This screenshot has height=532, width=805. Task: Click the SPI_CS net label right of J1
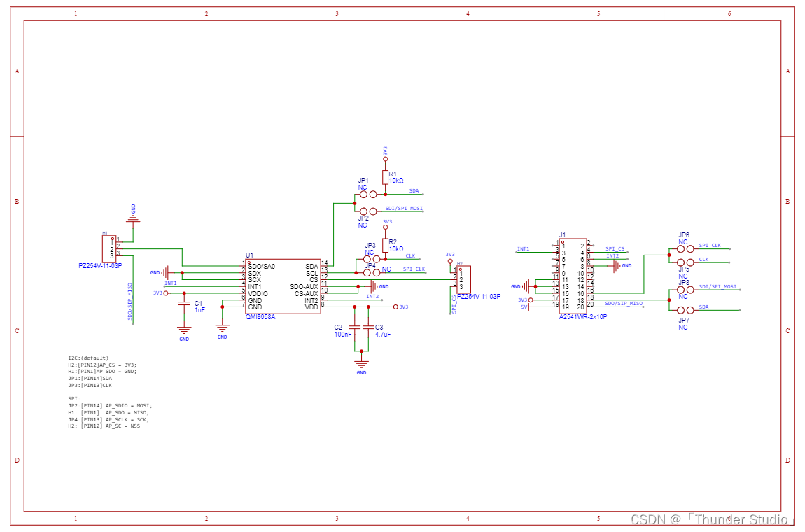pos(615,249)
